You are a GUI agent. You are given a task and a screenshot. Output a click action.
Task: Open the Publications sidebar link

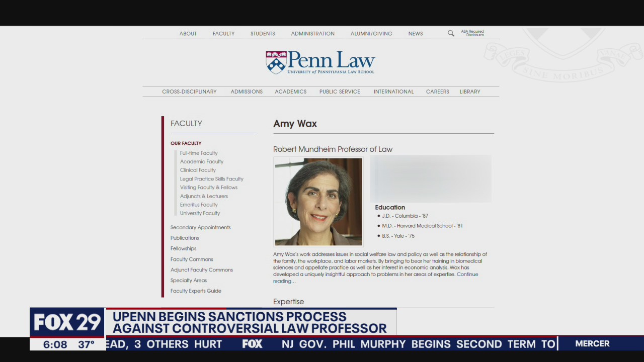point(185,238)
